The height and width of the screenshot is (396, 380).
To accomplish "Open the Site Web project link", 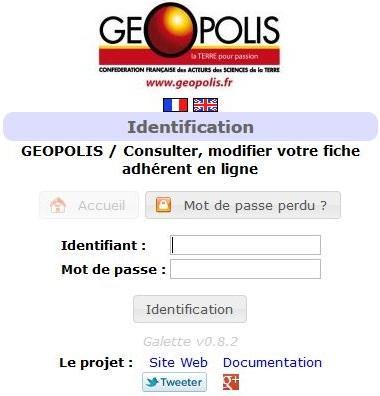I will pos(178,362).
